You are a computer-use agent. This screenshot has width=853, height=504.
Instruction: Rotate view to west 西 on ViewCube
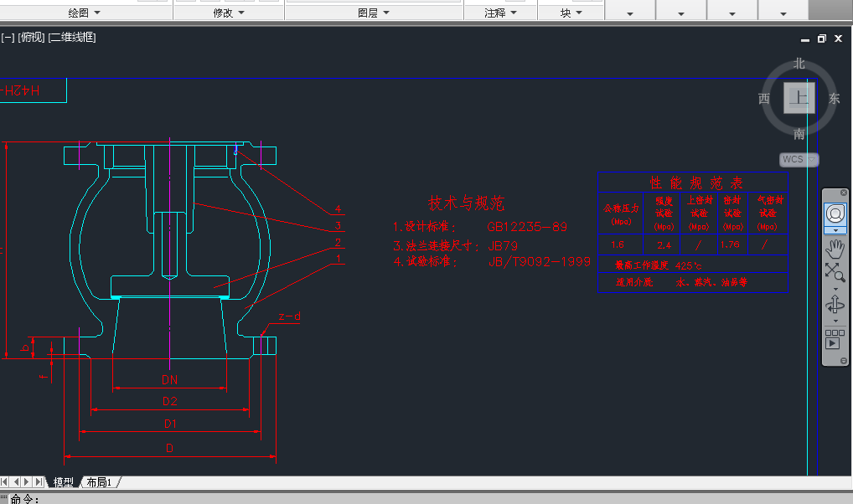tap(764, 99)
